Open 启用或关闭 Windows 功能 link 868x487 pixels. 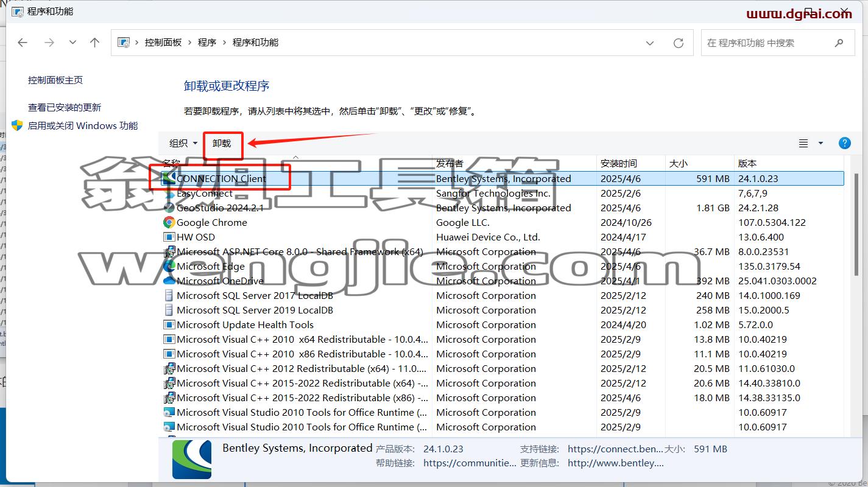coord(83,126)
